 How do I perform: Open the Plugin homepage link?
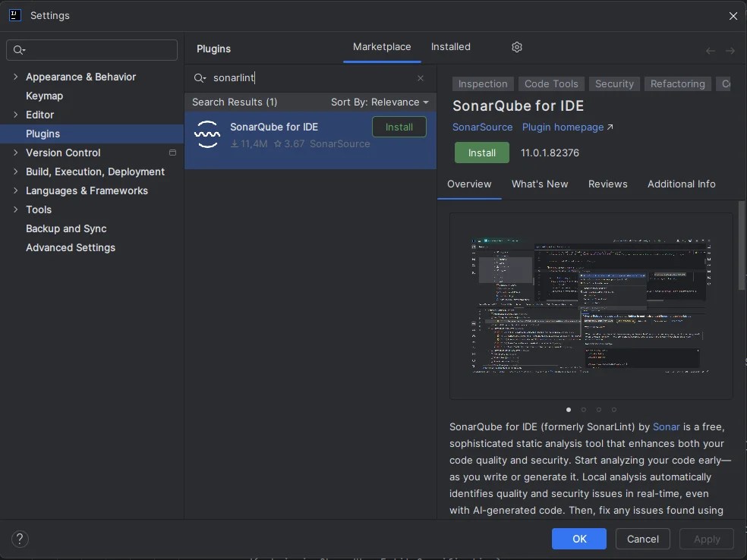[567, 127]
